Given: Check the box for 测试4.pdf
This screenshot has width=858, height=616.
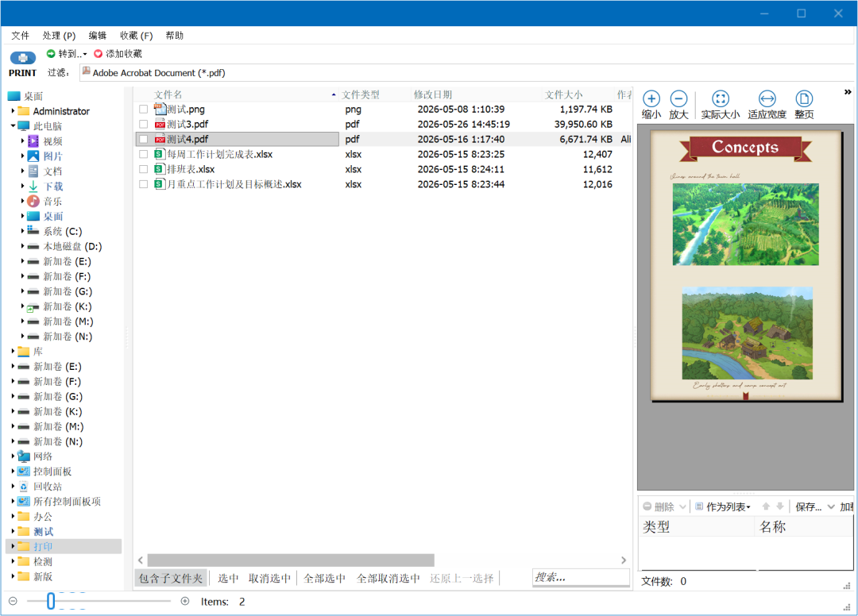Looking at the screenshot, I should click(143, 140).
